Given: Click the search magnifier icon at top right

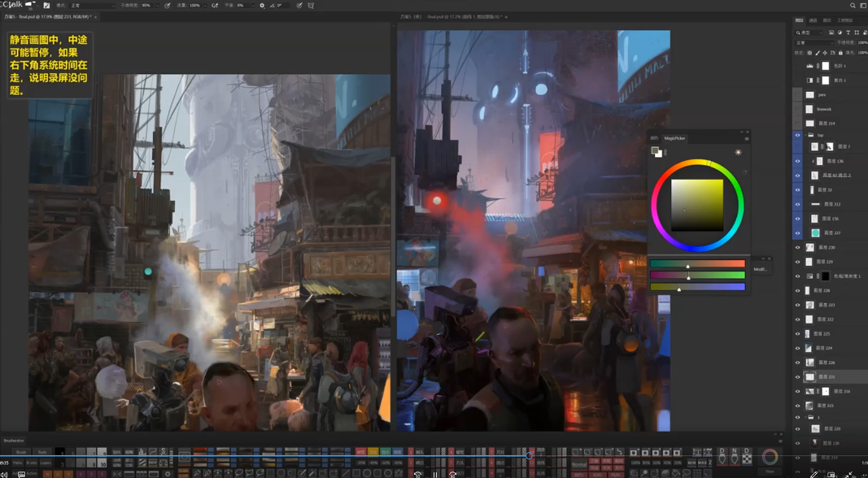Looking at the screenshot, I should [x=853, y=6].
